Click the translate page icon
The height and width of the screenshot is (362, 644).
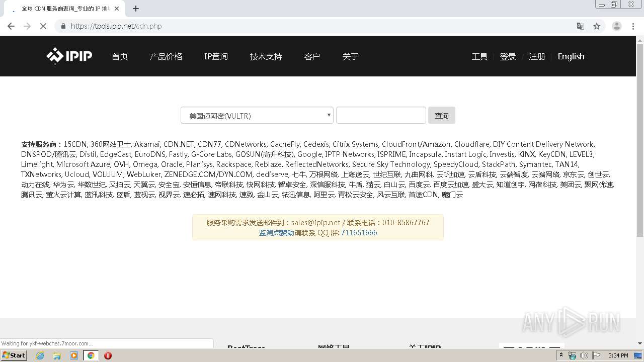(x=580, y=26)
